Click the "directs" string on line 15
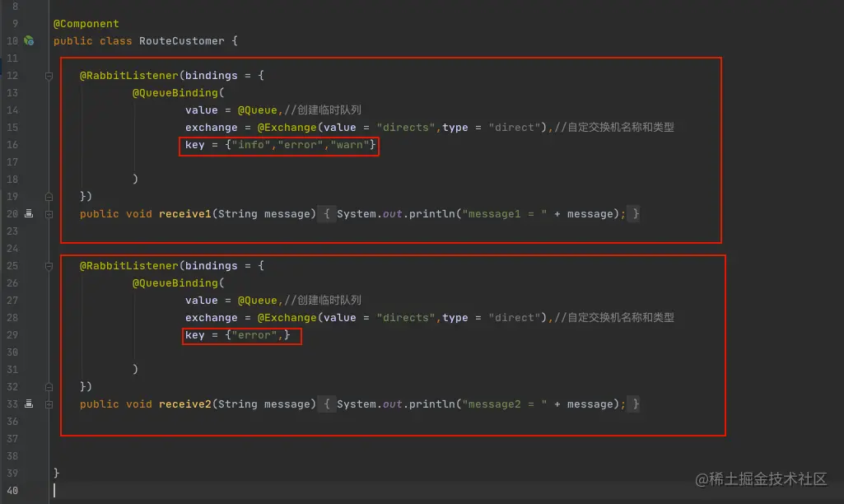The image size is (844, 504). (x=406, y=127)
